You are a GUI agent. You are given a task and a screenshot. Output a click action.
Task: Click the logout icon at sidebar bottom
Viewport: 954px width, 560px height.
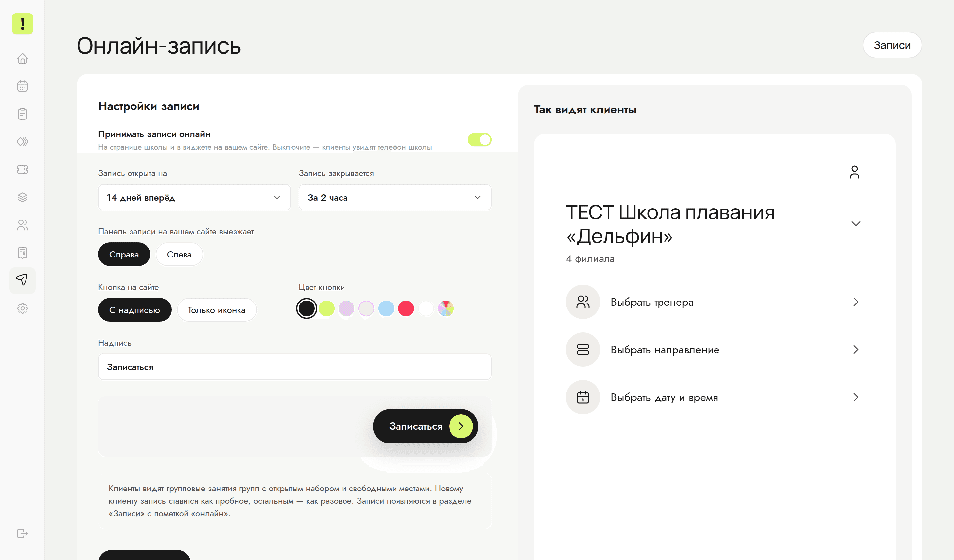22,534
